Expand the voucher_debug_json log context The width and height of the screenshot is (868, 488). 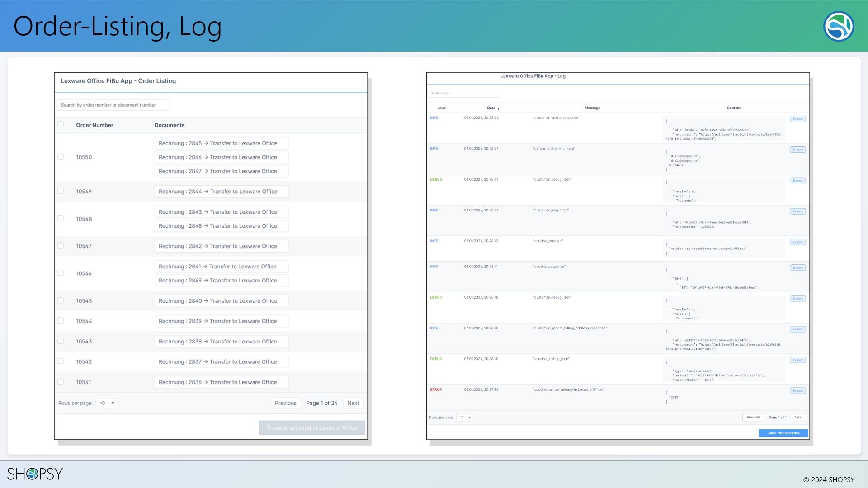point(798,360)
